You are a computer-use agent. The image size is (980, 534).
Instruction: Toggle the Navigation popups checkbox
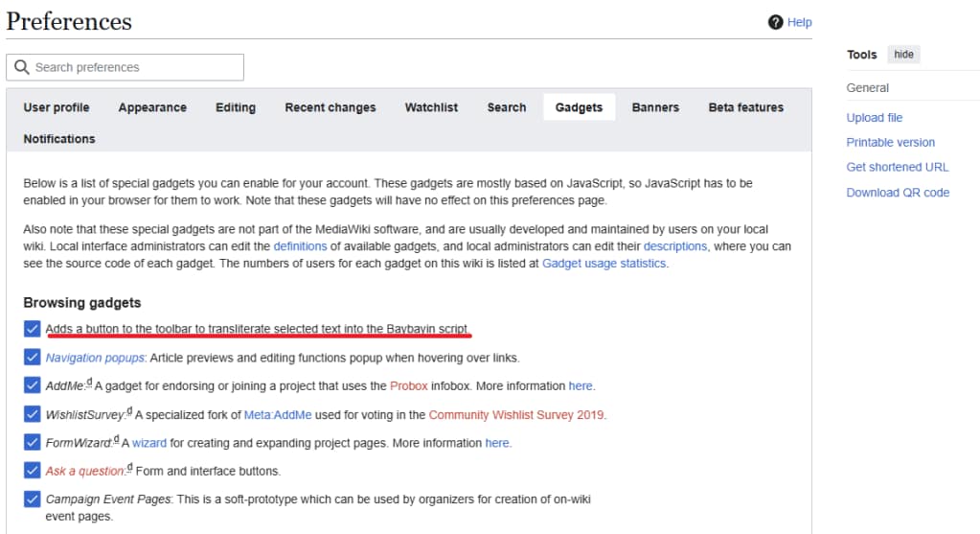[x=33, y=358]
